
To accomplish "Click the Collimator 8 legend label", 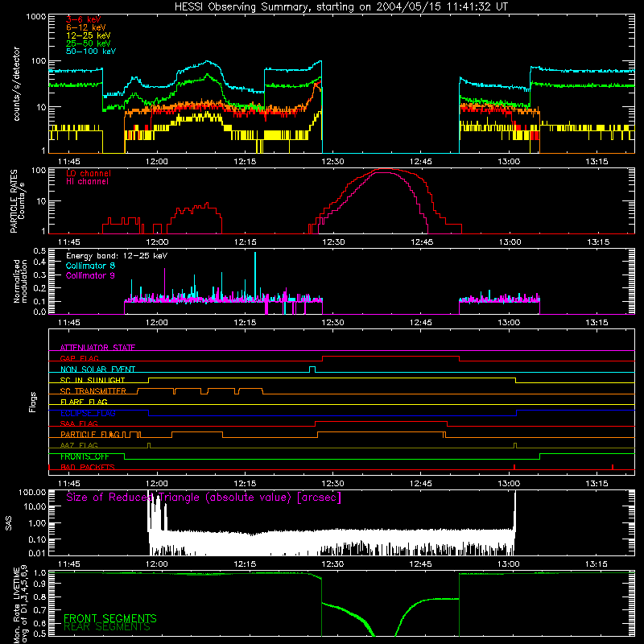I will click(x=90, y=266).
